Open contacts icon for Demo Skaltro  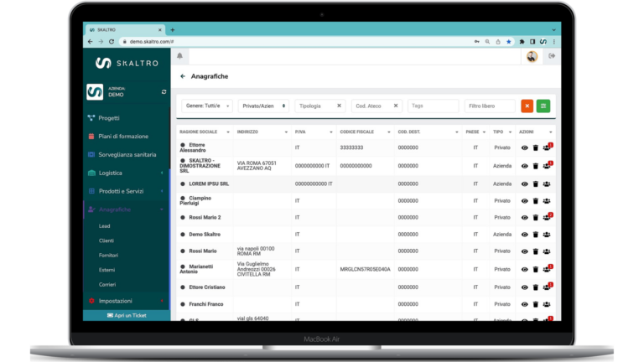(x=547, y=235)
